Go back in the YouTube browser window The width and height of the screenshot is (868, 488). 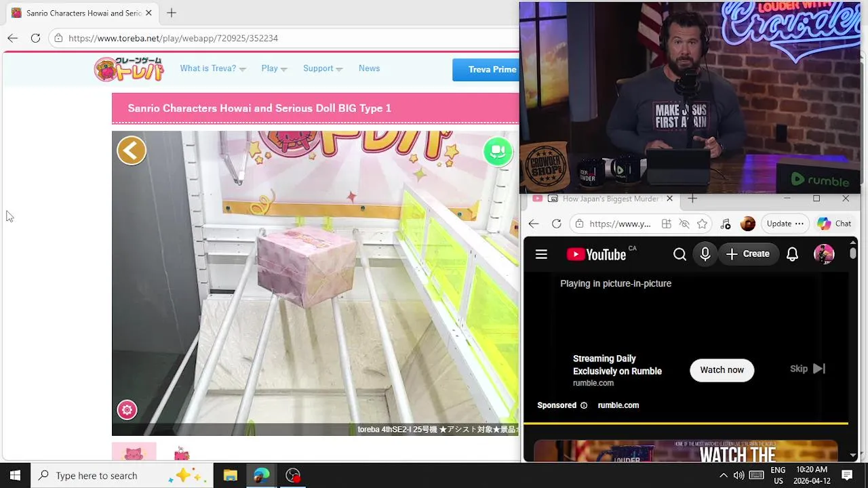point(534,224)
